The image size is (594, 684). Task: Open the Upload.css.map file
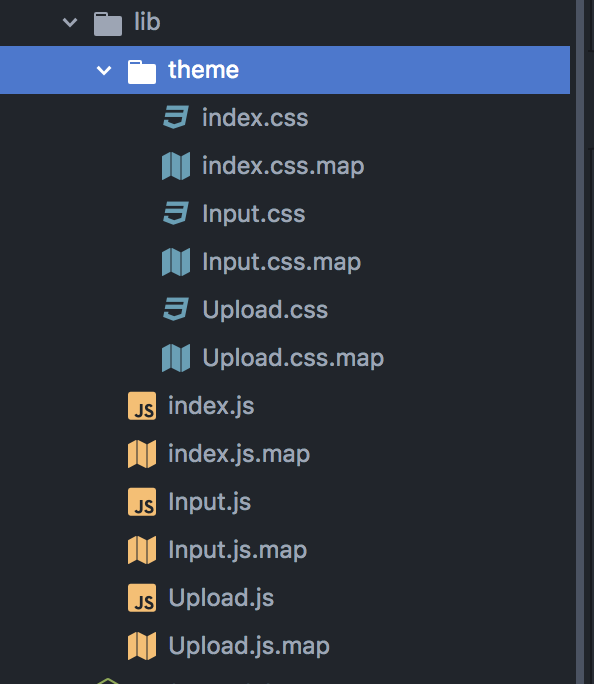[x=293, y=359]
